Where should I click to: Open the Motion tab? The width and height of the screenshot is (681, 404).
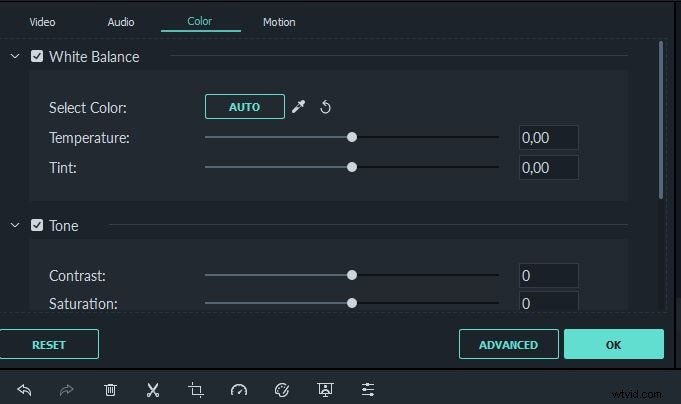pos(279,22)
